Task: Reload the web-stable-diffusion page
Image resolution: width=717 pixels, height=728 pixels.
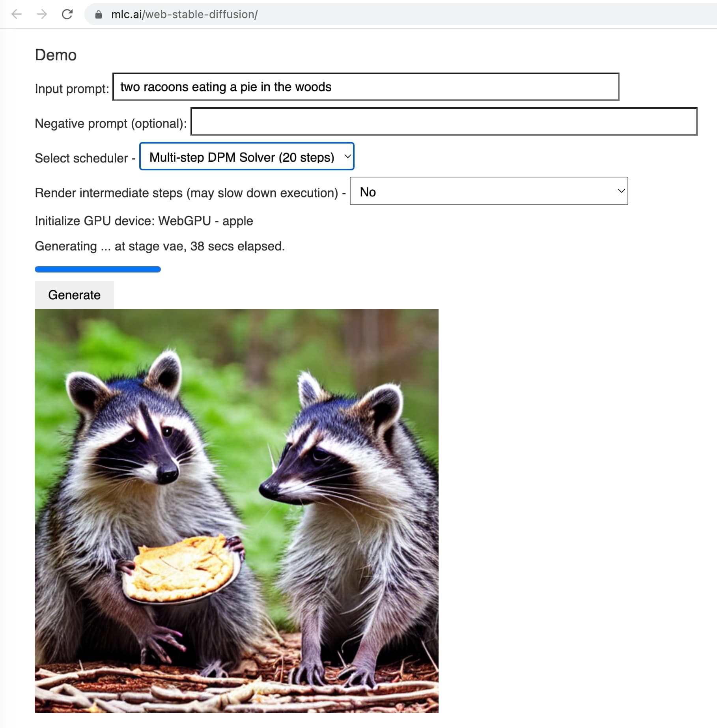Action: coord(67,15)
